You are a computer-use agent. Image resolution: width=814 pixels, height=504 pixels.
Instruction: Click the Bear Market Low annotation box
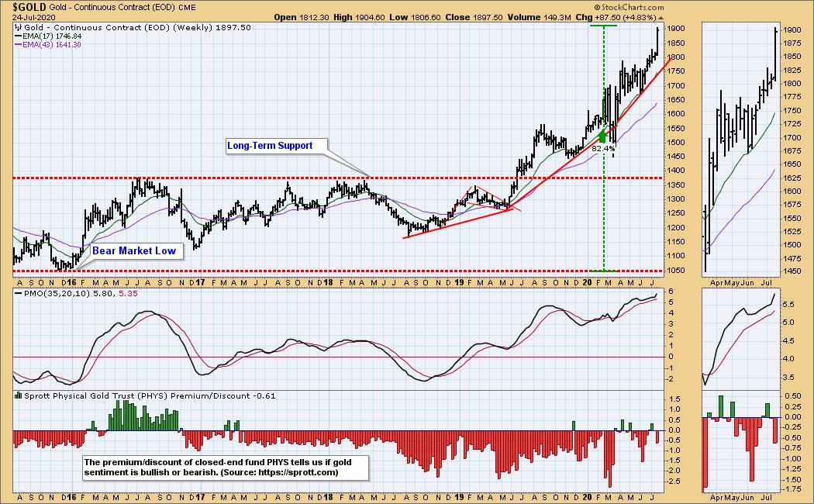tap(136, 250)
